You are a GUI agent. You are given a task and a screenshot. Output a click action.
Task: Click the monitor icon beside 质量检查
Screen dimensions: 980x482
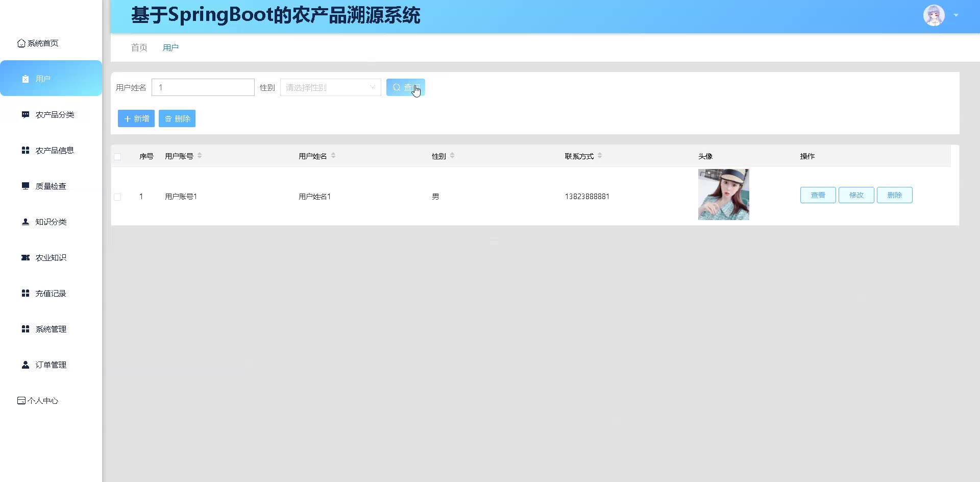coord(26,186)
